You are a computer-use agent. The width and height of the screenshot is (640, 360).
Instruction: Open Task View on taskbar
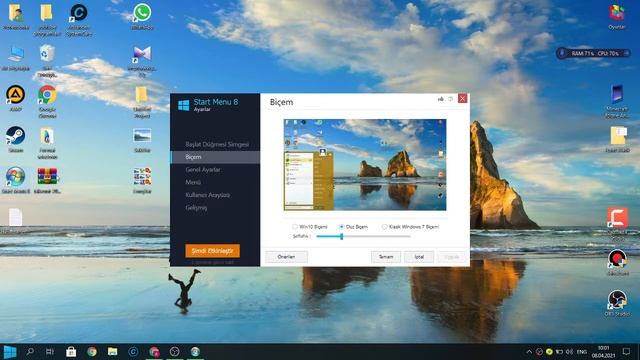tap(50, 351)
